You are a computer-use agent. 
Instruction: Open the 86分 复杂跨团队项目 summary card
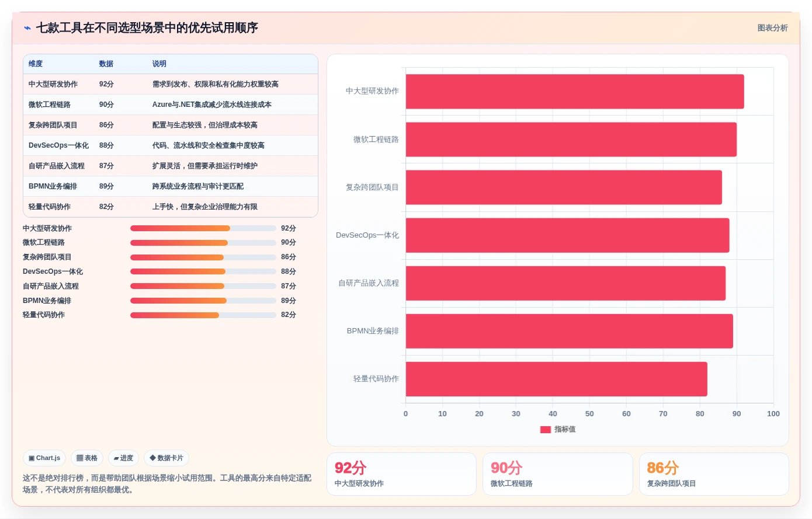tap(714, 474)
